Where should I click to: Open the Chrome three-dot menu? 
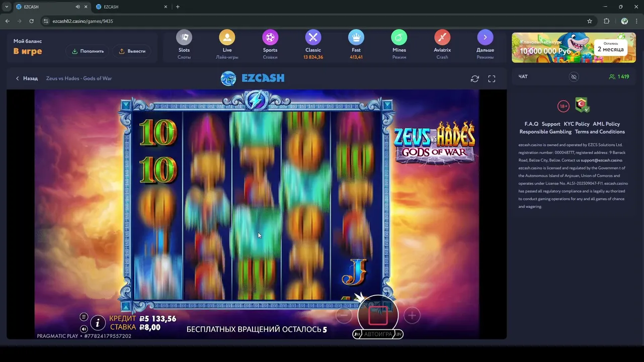636,21
